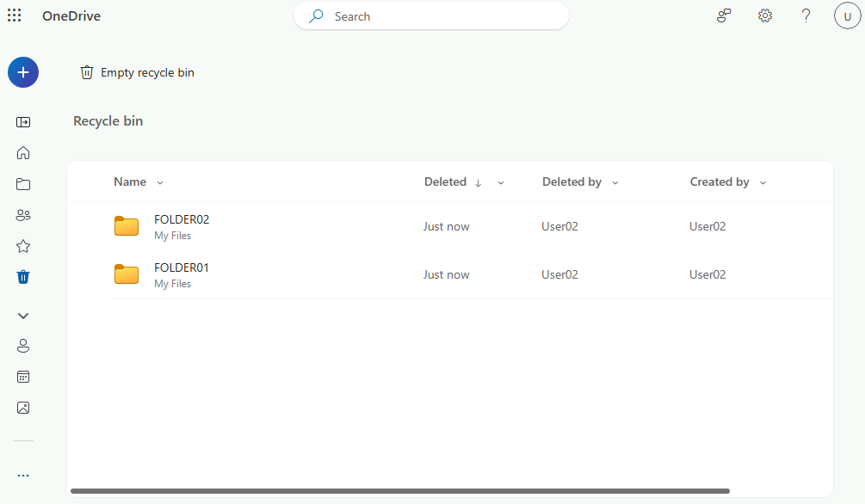The image size is (865, 504).
Task: Open the Photos image icon in sidebar
Action: [23, 408]
